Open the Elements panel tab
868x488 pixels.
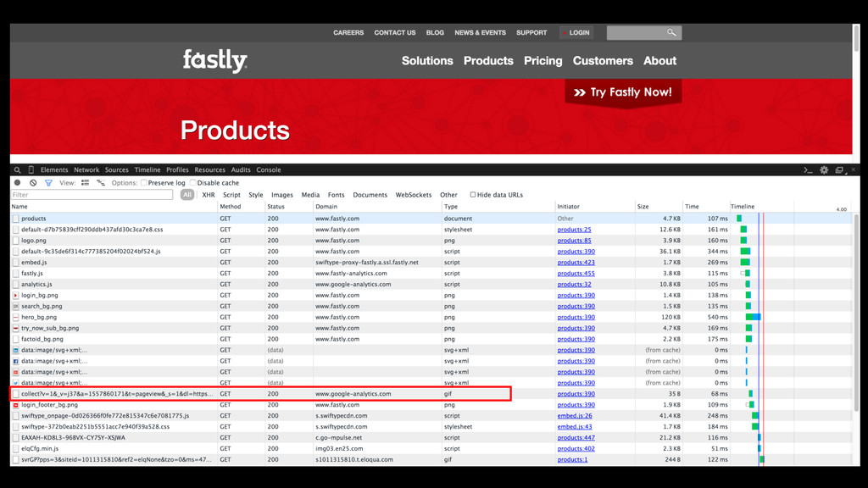click(54, 169)
